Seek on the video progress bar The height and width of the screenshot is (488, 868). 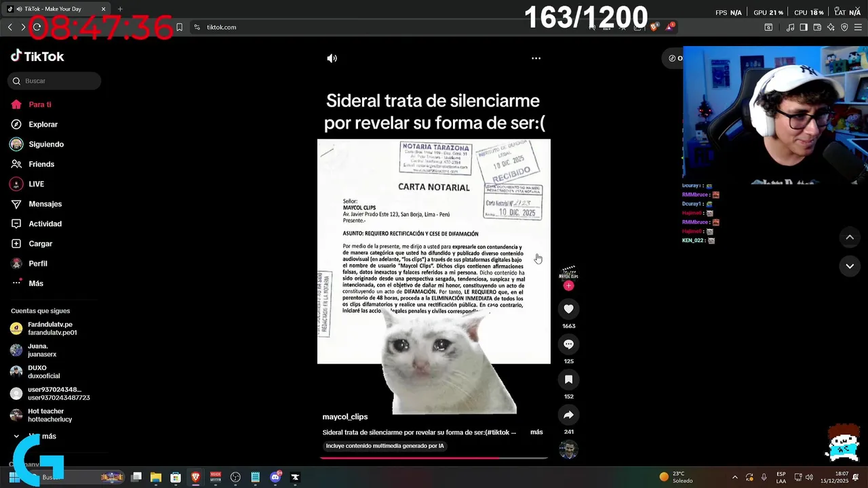tap(433, 458)
